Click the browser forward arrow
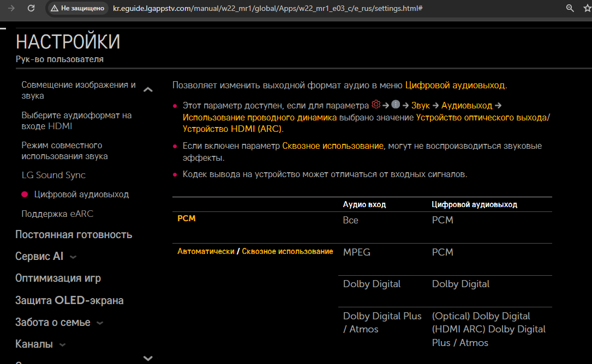592x364 pixels. 11,8
